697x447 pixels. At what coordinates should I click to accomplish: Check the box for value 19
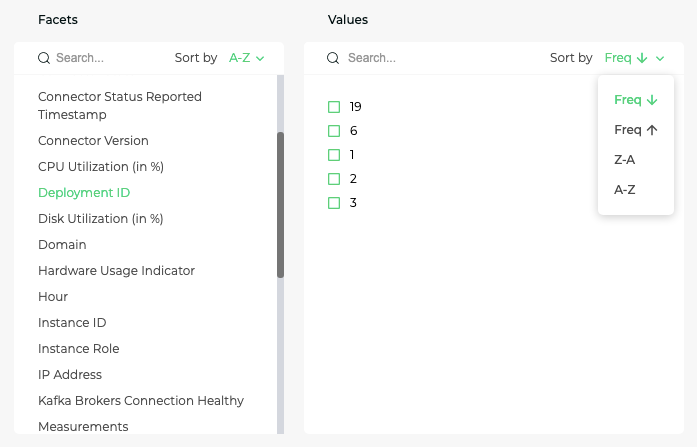click(334, 107)
